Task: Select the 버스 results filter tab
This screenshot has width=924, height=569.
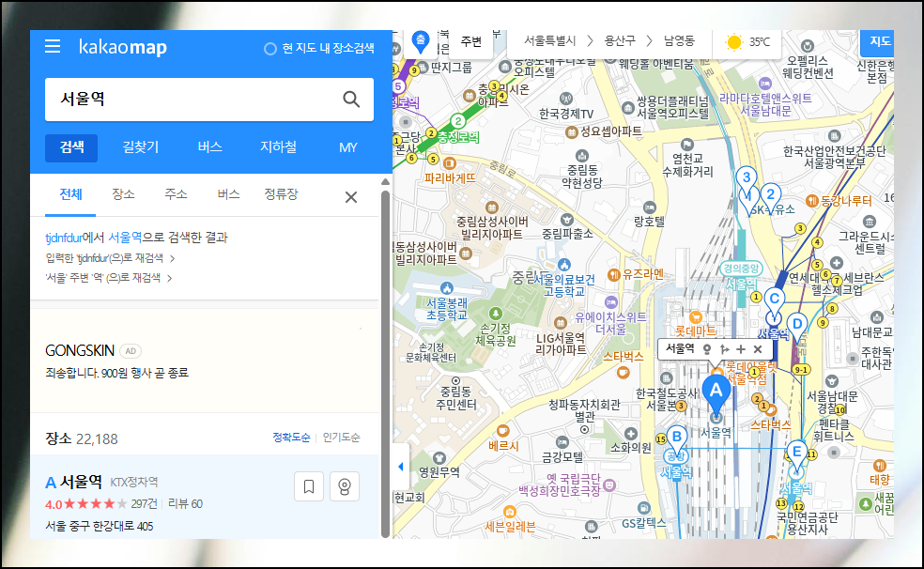Action: coord(228,194)
